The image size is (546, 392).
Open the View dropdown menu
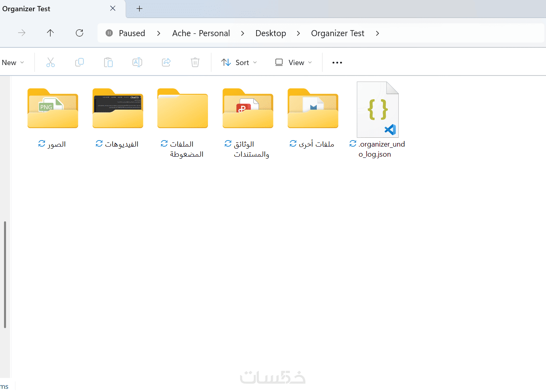[x=293, y=62]
